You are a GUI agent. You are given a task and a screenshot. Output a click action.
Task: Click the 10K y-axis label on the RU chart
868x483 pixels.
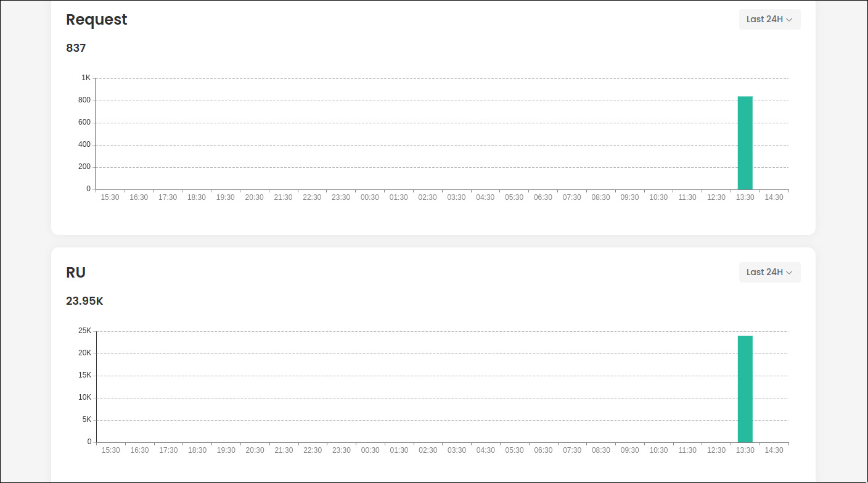(x=85, y=397)
